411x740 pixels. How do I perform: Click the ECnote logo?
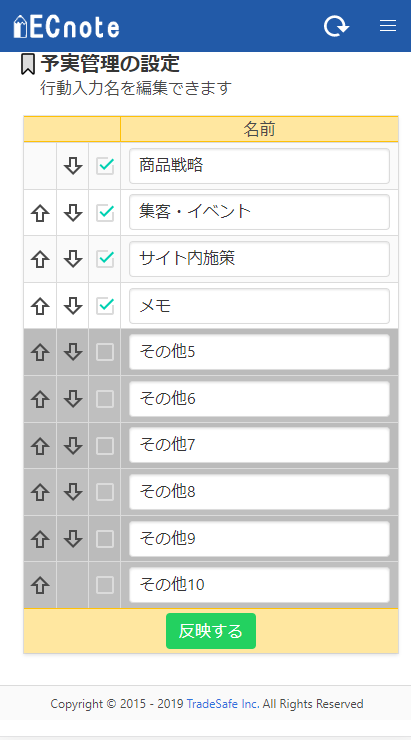click(x=67, y=26)
